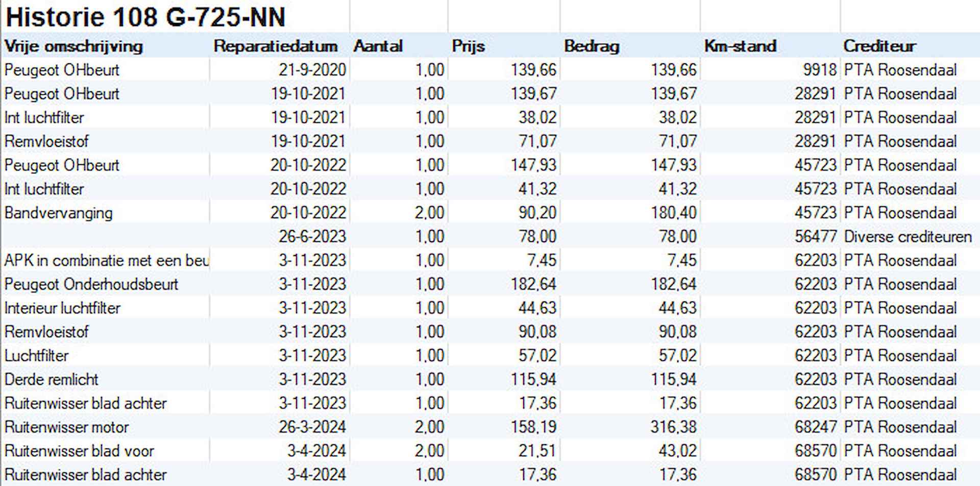Select the price 44,63 in Prijs column
This screenshot has height=486, width=980.
point(537,308)
